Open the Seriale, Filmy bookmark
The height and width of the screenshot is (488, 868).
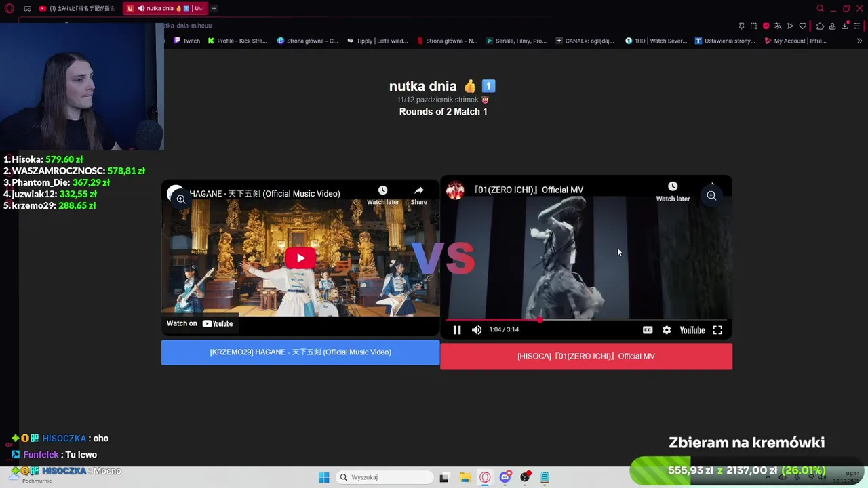[516, 41]
